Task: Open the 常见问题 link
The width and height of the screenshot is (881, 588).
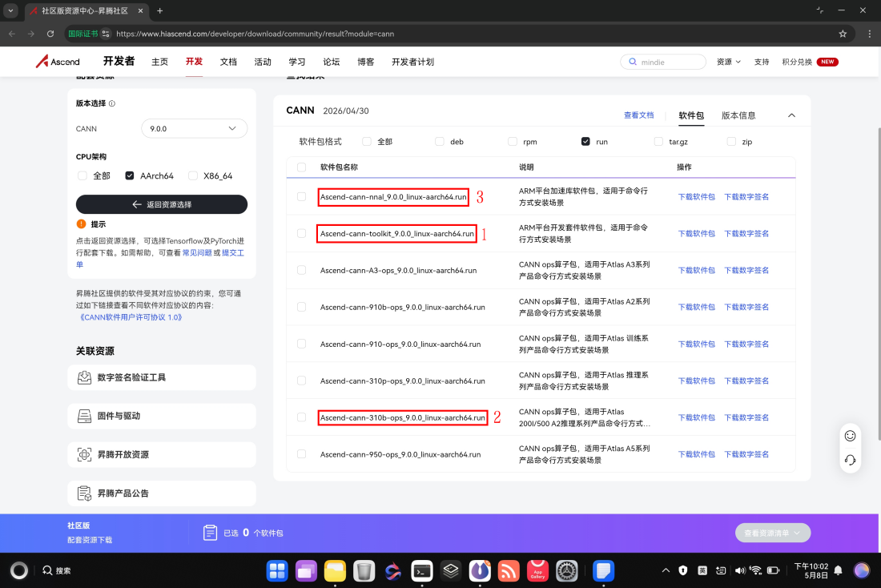Action: click(197, 253)
